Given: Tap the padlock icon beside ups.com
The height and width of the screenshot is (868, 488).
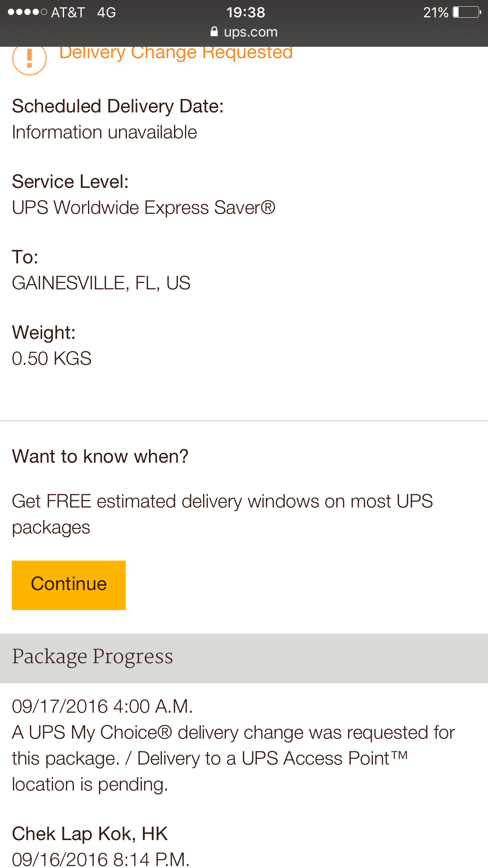Looking at the screenshot, I should click(x=214, y=31).
